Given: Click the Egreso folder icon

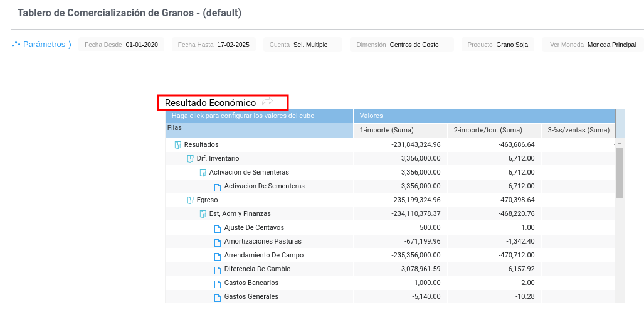Looking at the screenshot, I should click(190, 200).
